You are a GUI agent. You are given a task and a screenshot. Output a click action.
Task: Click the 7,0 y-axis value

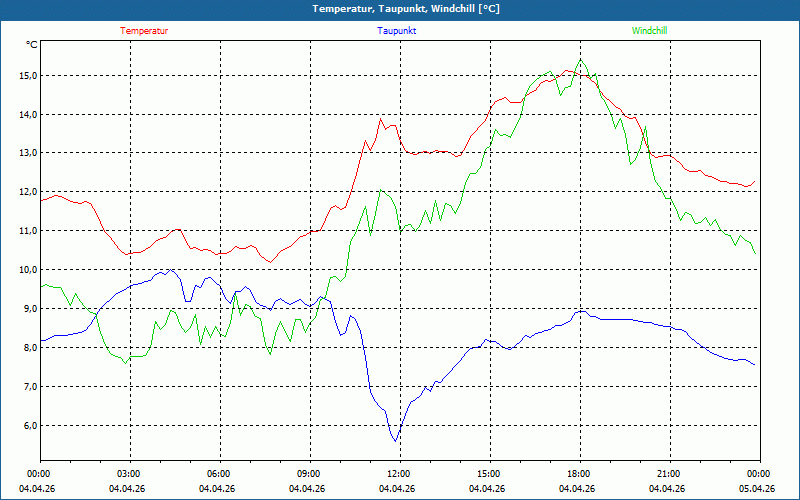30,387
